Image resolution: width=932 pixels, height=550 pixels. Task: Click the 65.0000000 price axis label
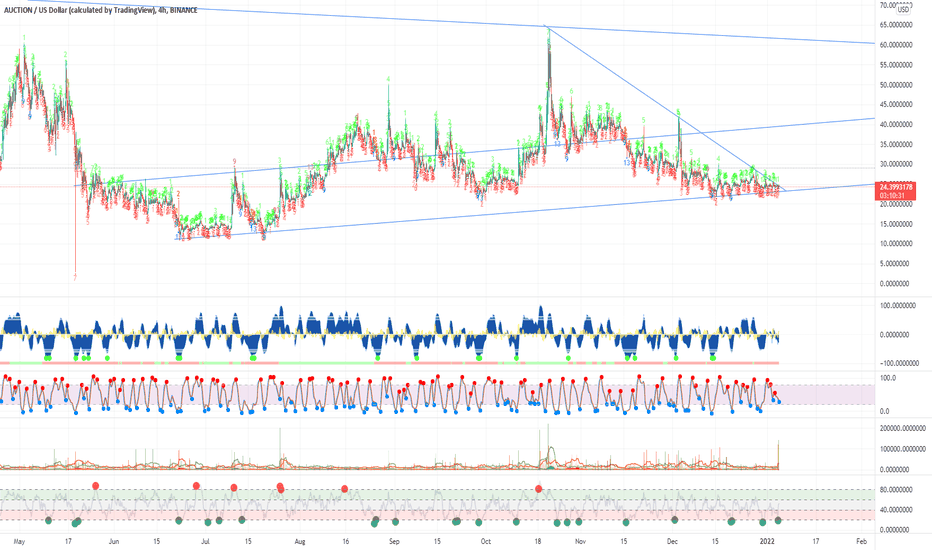896,25
